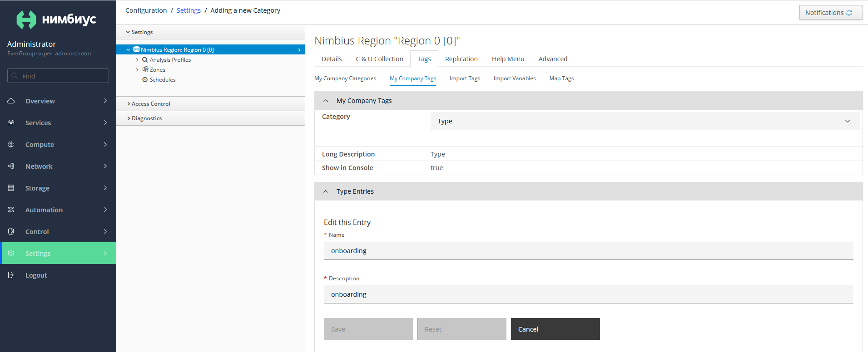Viewport: 868px width, 352px height.
Task: Click the Nimbius Region database icon
Action: point(136,49)
